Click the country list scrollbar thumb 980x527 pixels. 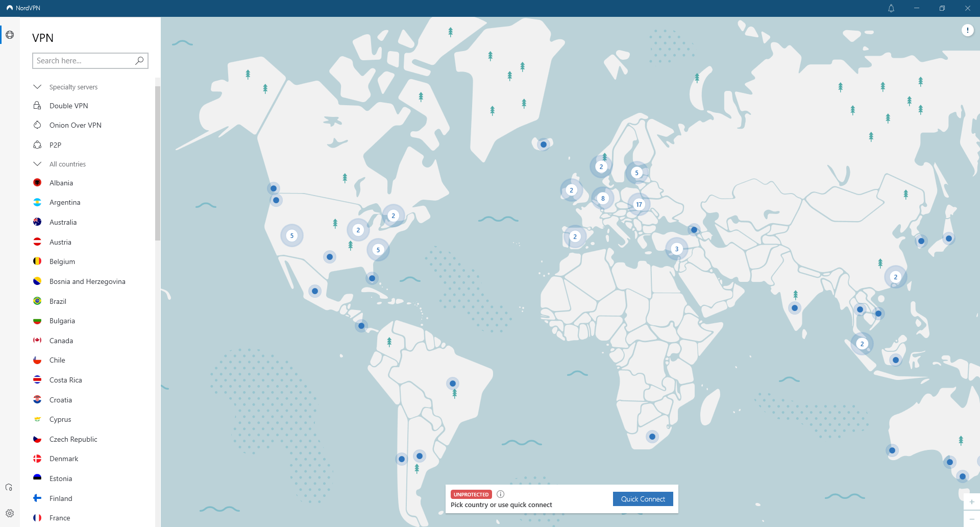158,163
